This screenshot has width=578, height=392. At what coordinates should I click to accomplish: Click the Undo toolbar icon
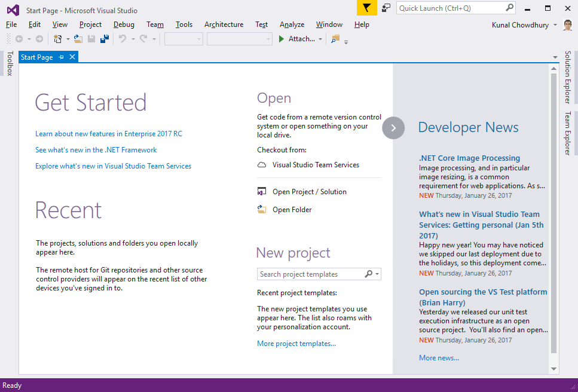[123, 39]
